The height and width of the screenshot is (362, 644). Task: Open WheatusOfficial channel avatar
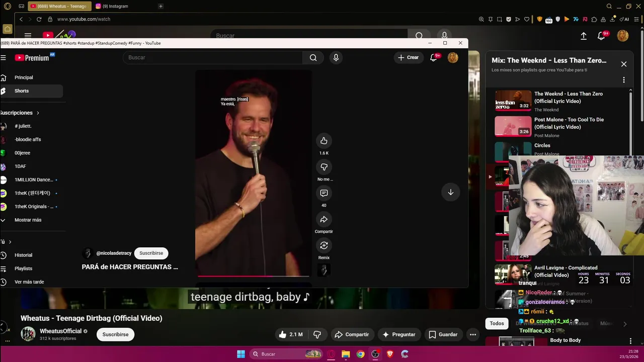[x=28, y=334]
